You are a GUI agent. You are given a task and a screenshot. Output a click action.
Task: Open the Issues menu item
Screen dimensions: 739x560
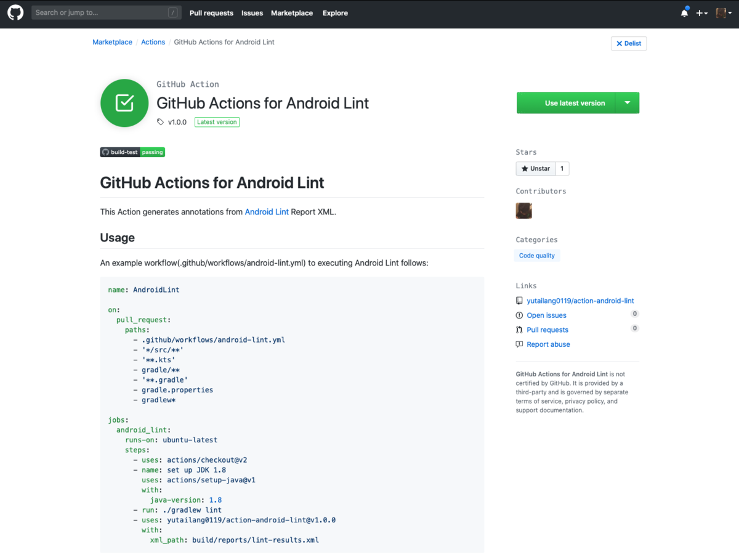252,12
